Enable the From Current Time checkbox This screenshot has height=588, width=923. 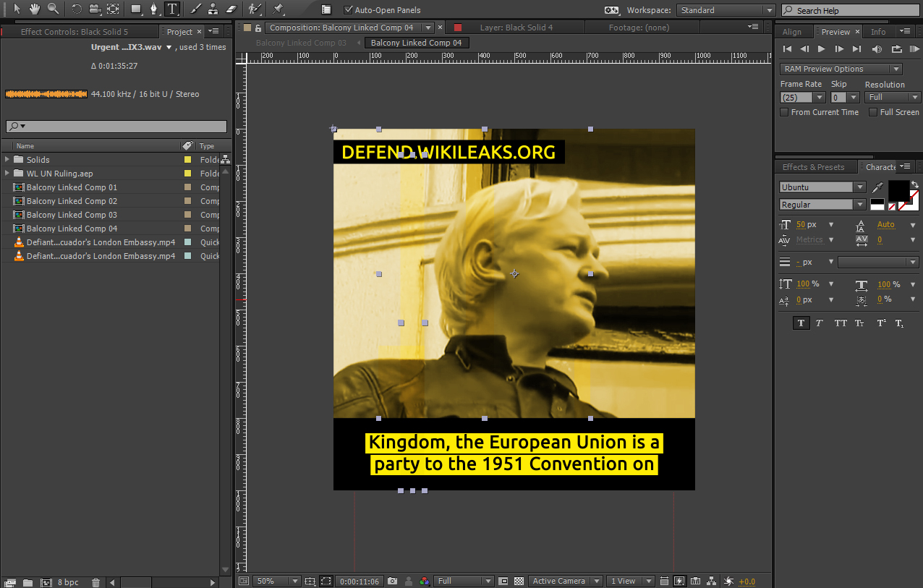(784, 112)
